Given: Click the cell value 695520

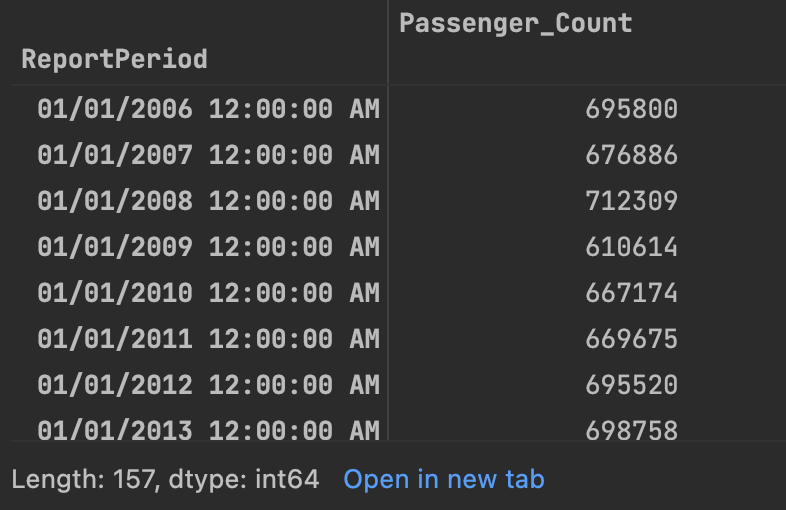Looking at the screenshot, I should point(632,385).
